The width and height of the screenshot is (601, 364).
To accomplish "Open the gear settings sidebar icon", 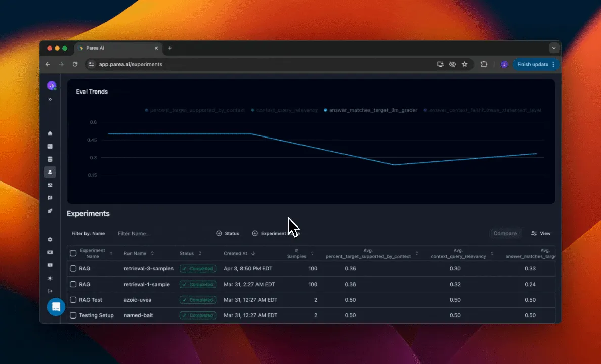I will click(x=50, y=239).
